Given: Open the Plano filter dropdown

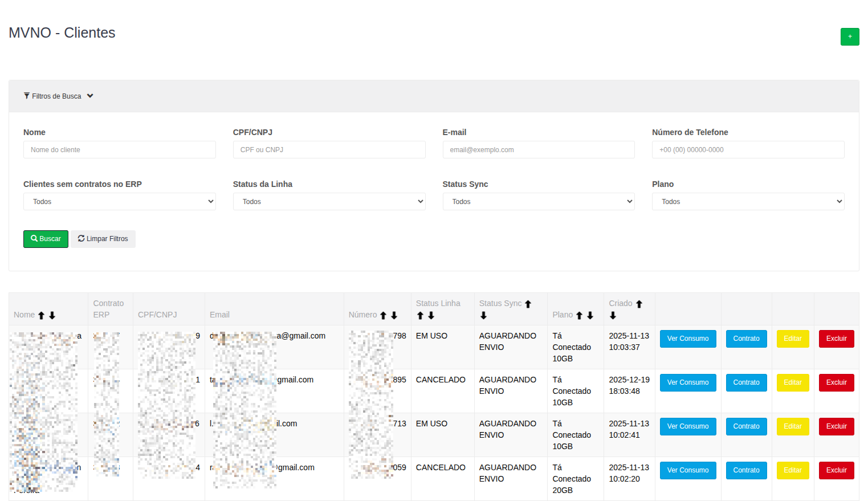Looking at the screenshot, I should coord(748,202).
